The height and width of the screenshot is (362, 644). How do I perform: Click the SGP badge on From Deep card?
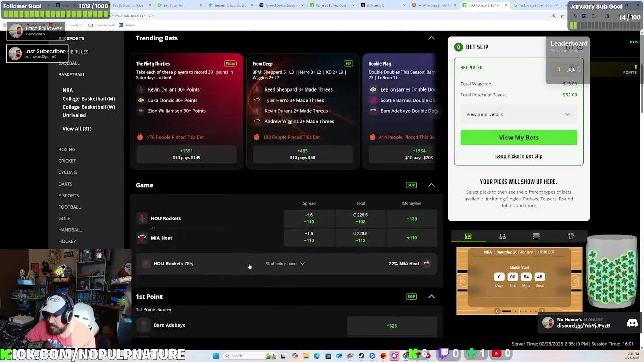coord(348,64)
